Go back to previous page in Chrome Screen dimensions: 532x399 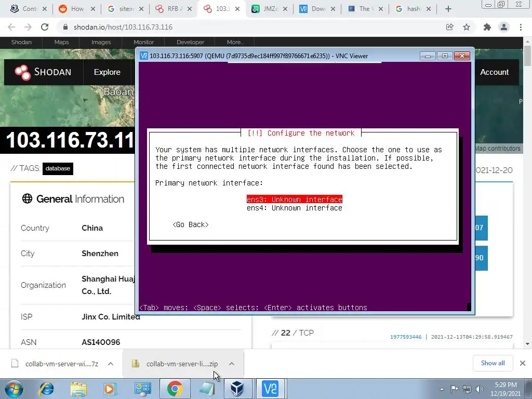click(x=11, y=27)
